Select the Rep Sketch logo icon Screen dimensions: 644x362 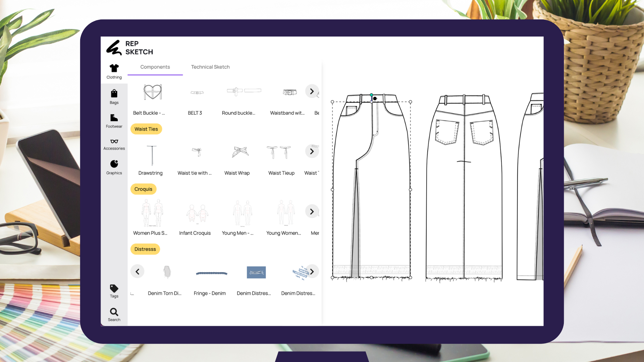pyautogui.click(x=114, y=47)
